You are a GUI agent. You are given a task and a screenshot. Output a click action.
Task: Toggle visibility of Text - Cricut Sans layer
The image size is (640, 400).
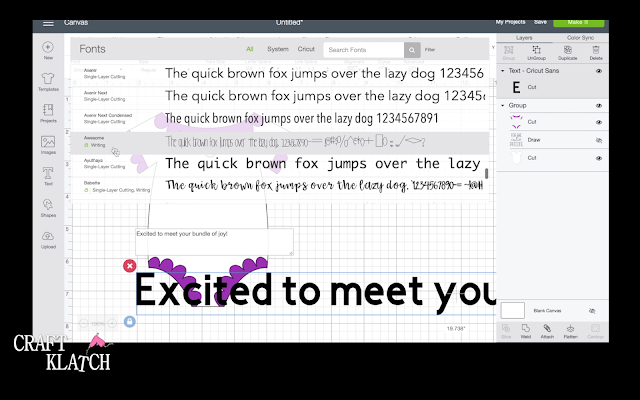(x=599, y=71)
